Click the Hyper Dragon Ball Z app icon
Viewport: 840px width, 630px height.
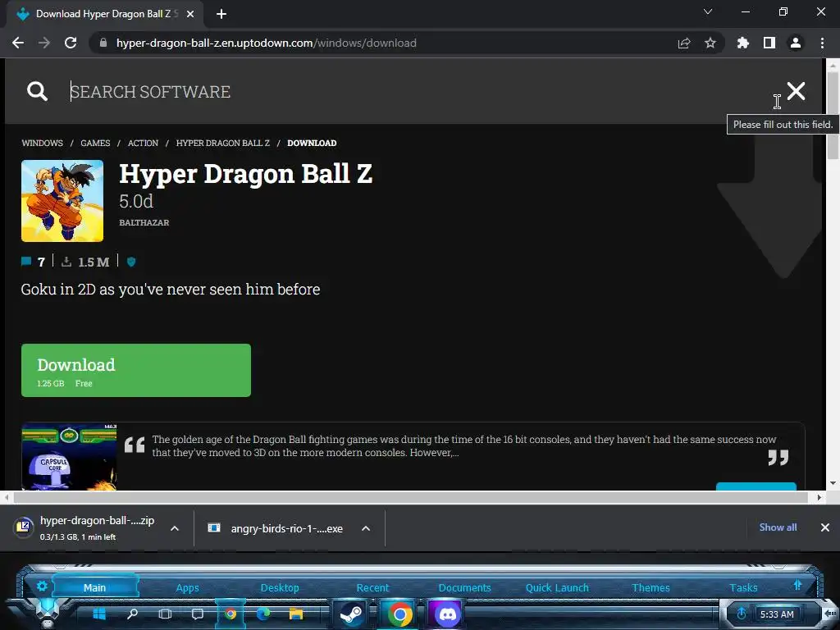62,201
